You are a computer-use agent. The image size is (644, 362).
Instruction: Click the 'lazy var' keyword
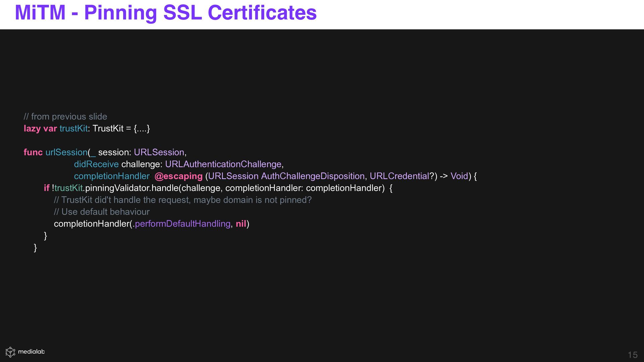pyautogui.click(x=40, y=128)
